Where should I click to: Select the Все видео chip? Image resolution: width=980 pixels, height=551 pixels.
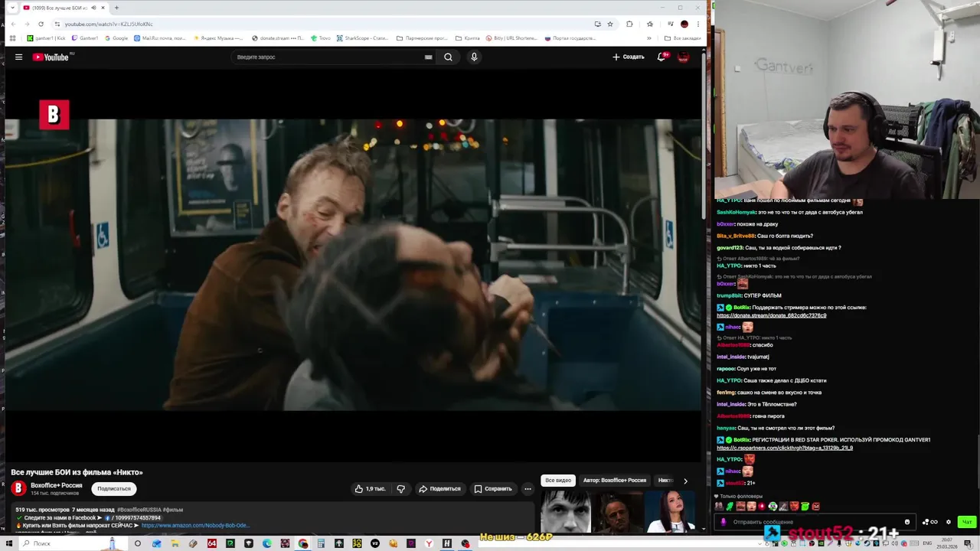coord(558,481)
